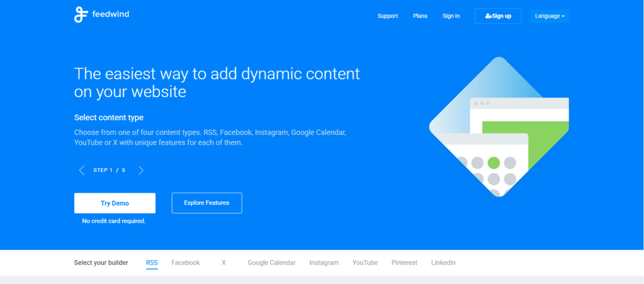The width and height of the screenshot is (644, 284).
Task: Click the Sign up button
Action: (x=498, y=16)
